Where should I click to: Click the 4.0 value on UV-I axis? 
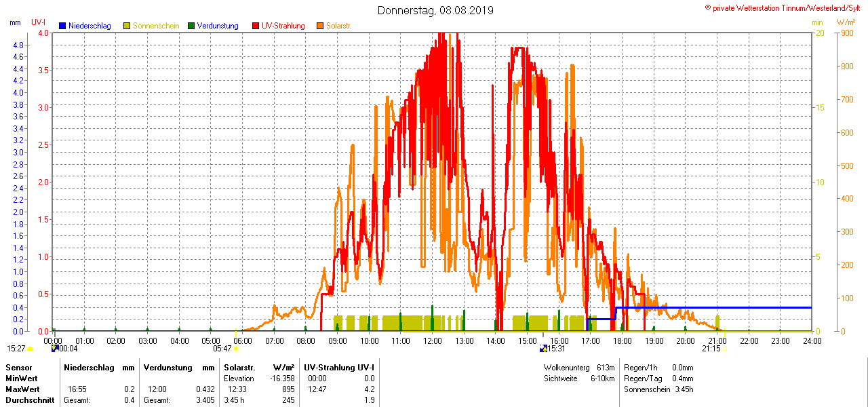[x=43, y=33]
